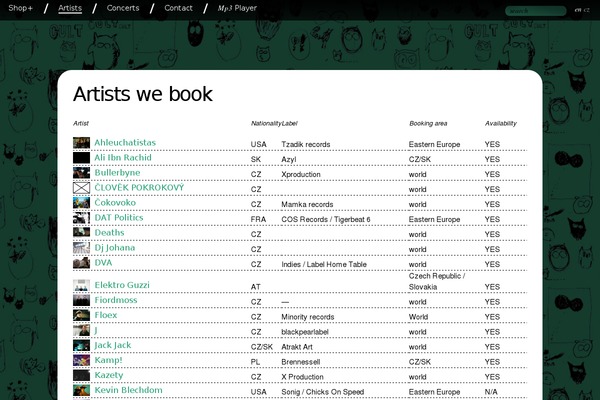Click the DVA thumbnail image
Screen dimensions: 600x400
coord(82,263)
